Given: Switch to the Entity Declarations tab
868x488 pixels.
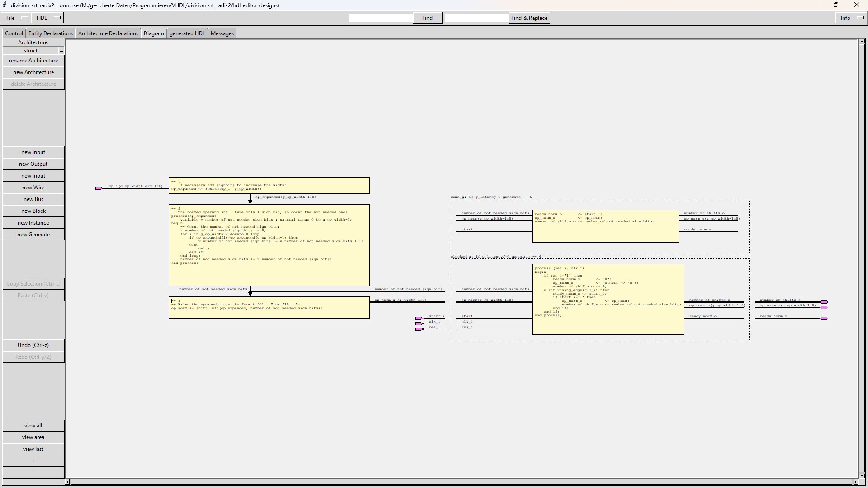Looking at the screenshot, I should coord(50,33).
